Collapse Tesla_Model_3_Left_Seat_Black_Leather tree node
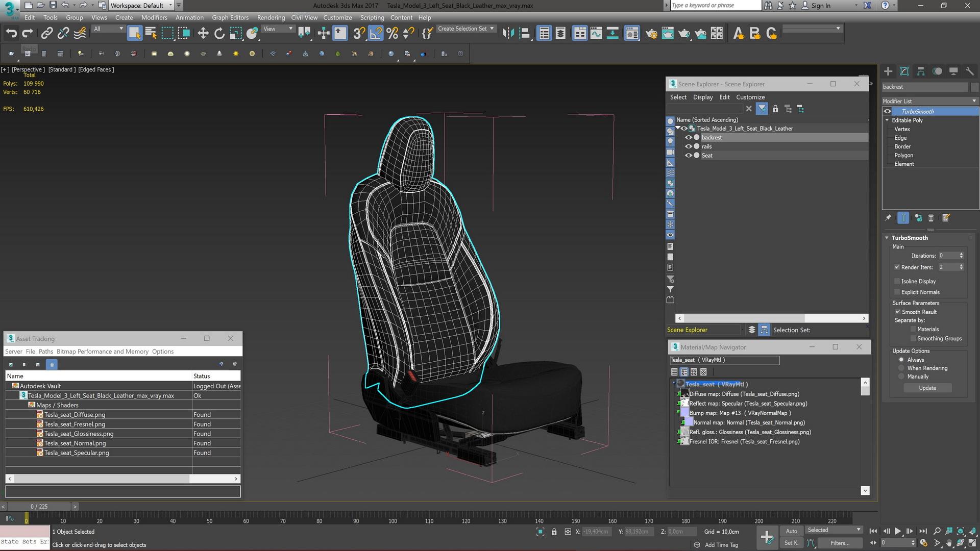980x551 pixels. click(x=678, y=128)
